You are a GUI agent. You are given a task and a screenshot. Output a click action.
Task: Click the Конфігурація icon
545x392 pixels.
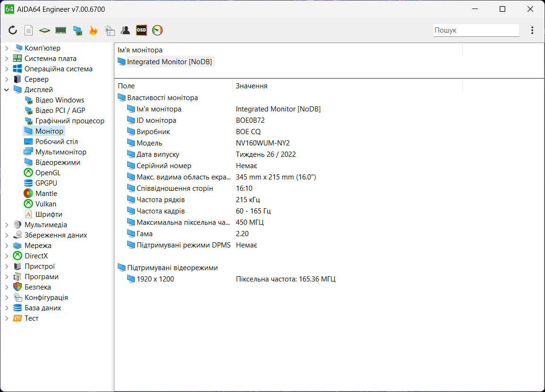(x=17, y=298)
